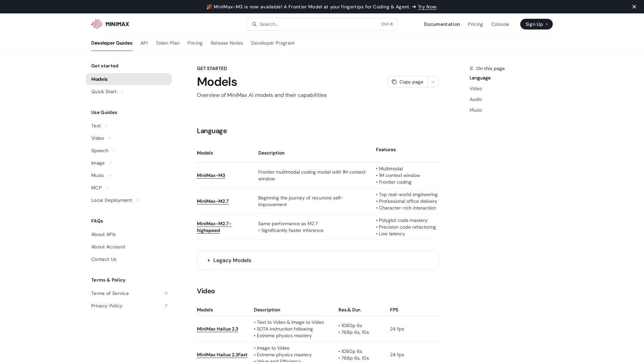The image size is (644, 362).
Task: Open the Release Notes tab
Action: pos(227,43)
